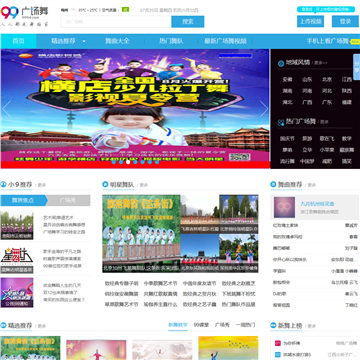Click the 热门广场舞 section icon

pyautogui.click(x=281, y=122)
